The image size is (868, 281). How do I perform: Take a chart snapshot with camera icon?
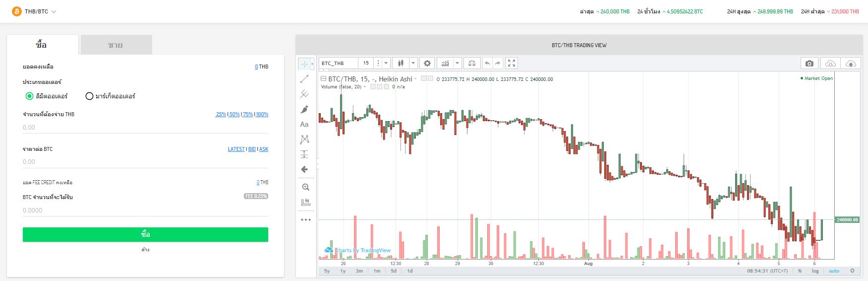[809, 64]
